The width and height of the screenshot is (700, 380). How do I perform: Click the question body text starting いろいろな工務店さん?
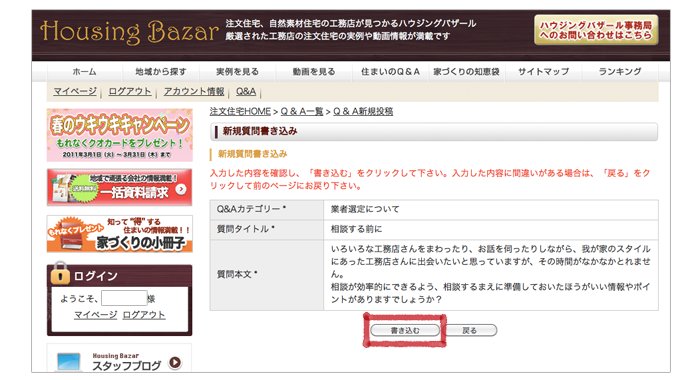(x=491, y=274)
